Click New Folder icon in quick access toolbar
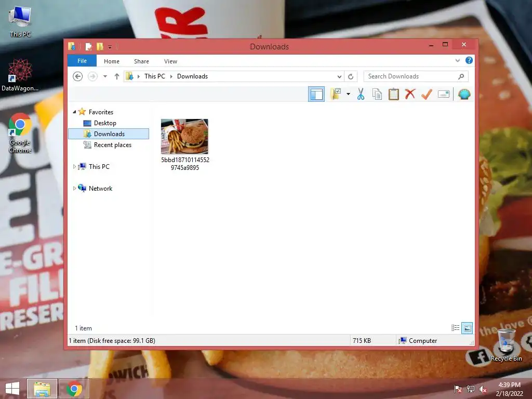Image resolution: width=532 pixels, height=399 pixels. (100, 46)
